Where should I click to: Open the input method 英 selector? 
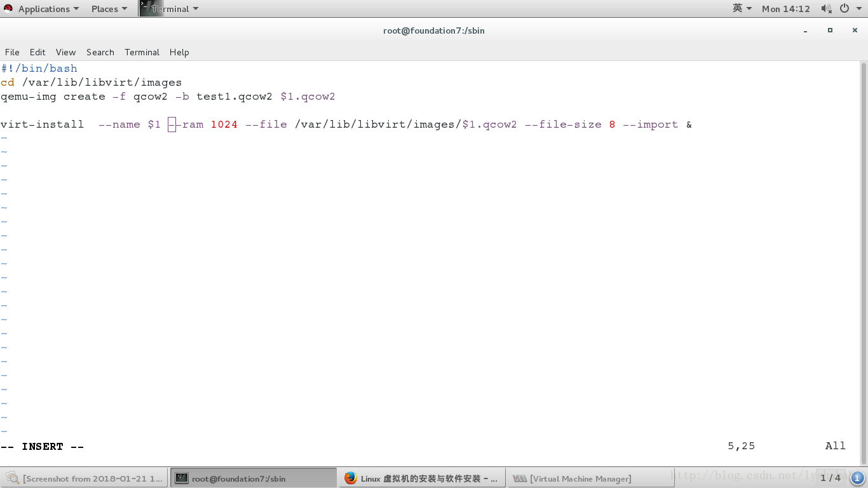pos(742,8)
